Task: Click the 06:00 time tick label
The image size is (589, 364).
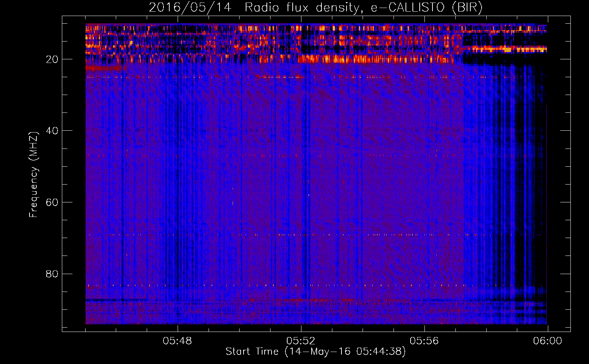Action: [x=548, y=341]
